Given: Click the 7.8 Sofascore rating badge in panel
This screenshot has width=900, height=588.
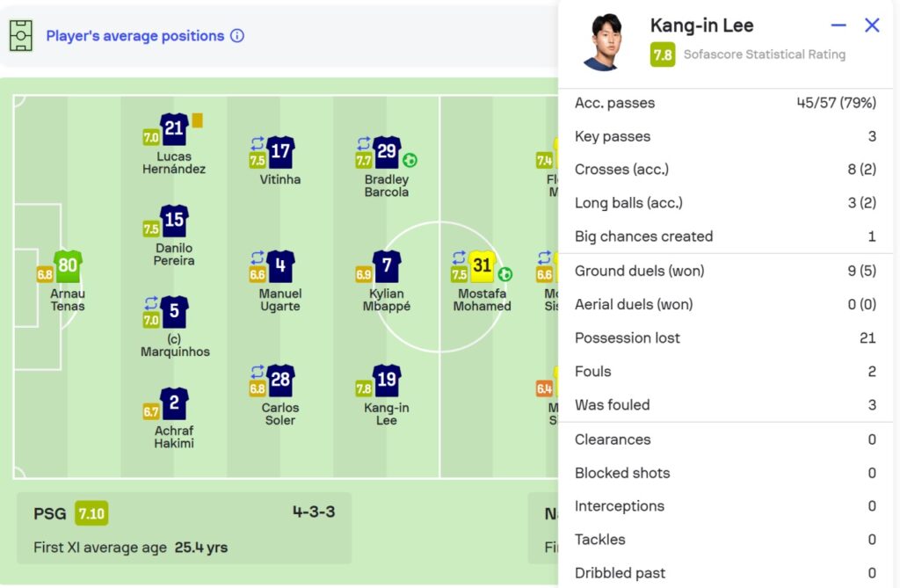Looking at the screenshot, I should coord(663,54).
